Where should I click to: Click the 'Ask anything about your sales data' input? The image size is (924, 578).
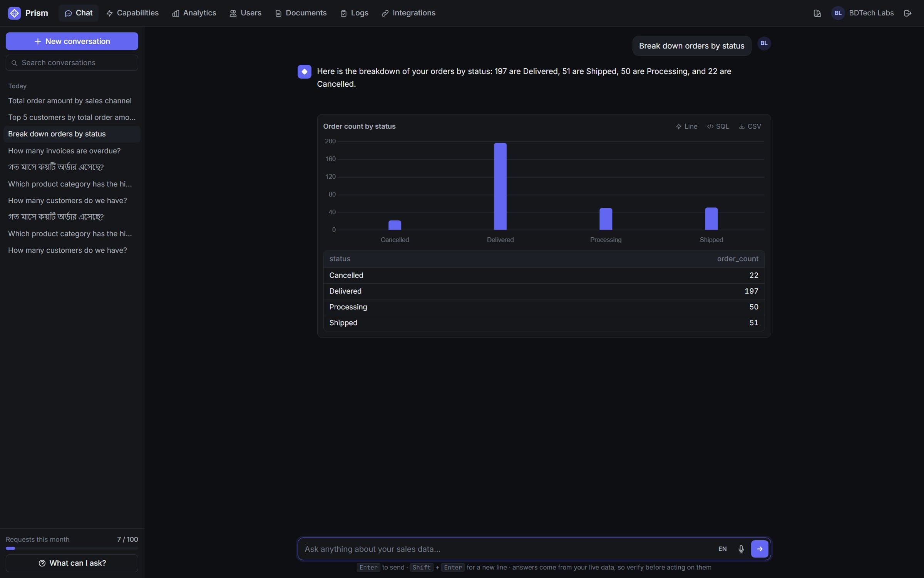(508, 549)
